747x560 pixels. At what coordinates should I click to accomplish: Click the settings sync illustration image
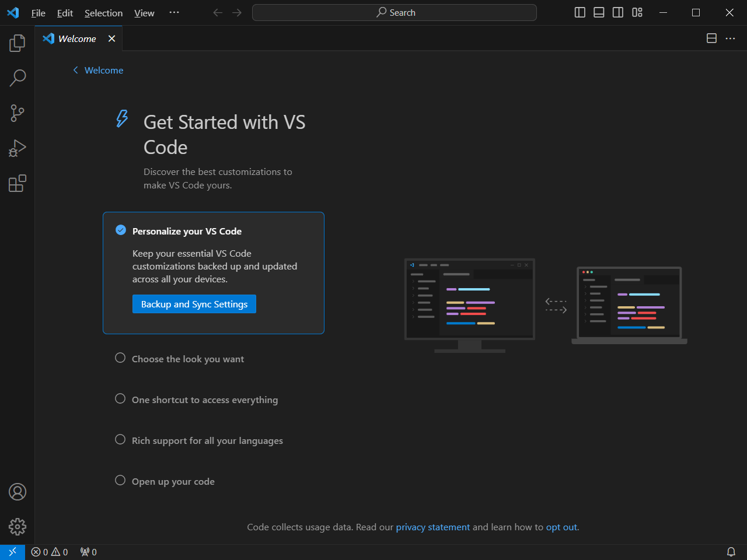546,306
